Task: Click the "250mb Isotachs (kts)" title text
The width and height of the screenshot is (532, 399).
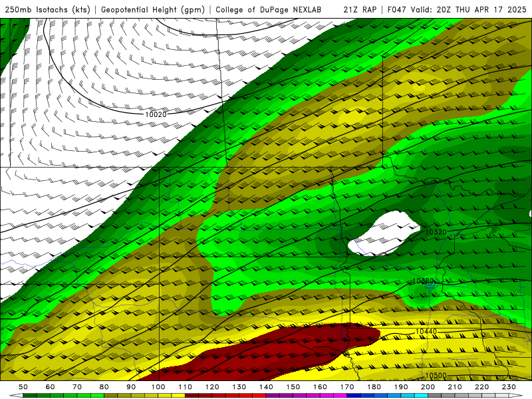Action: point(48,9)
